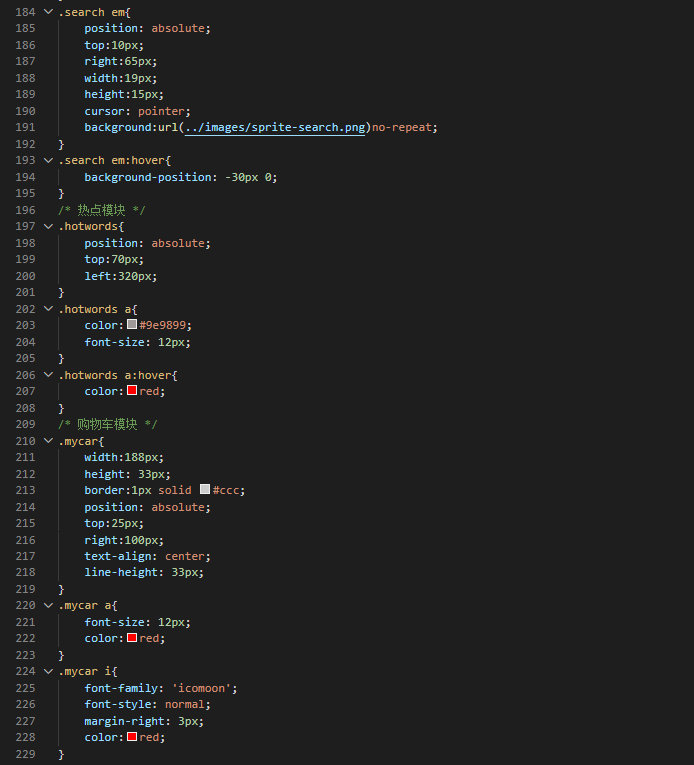Fold the .mycar a rule block
This screenshot has width=694, height=765.
[x=48, y=605]
